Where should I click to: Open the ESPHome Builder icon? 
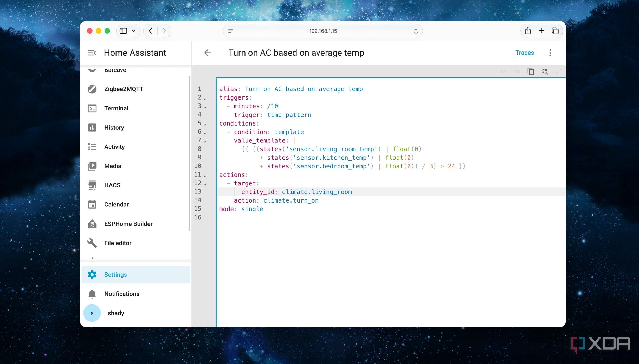click(92, 224)
